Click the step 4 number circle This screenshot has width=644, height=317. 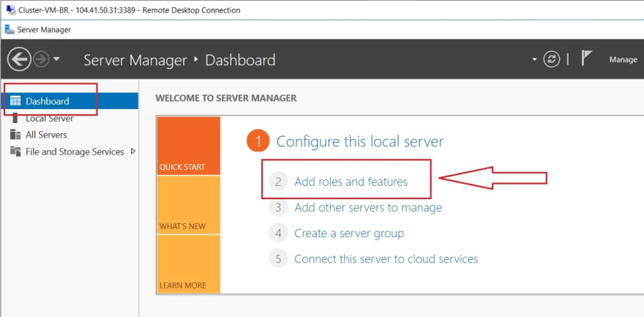point(279,234)
